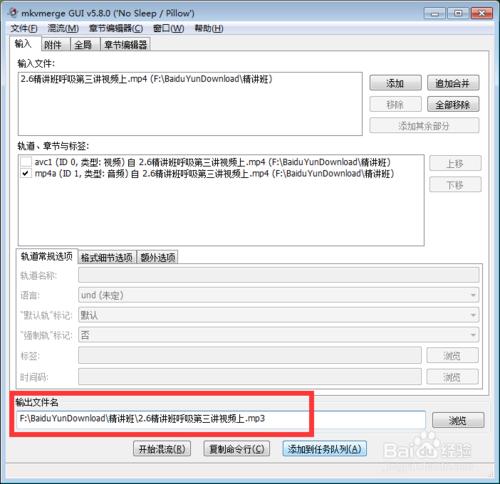Switch to the 附件 tab
500x484 pixels.
point(56,45)
